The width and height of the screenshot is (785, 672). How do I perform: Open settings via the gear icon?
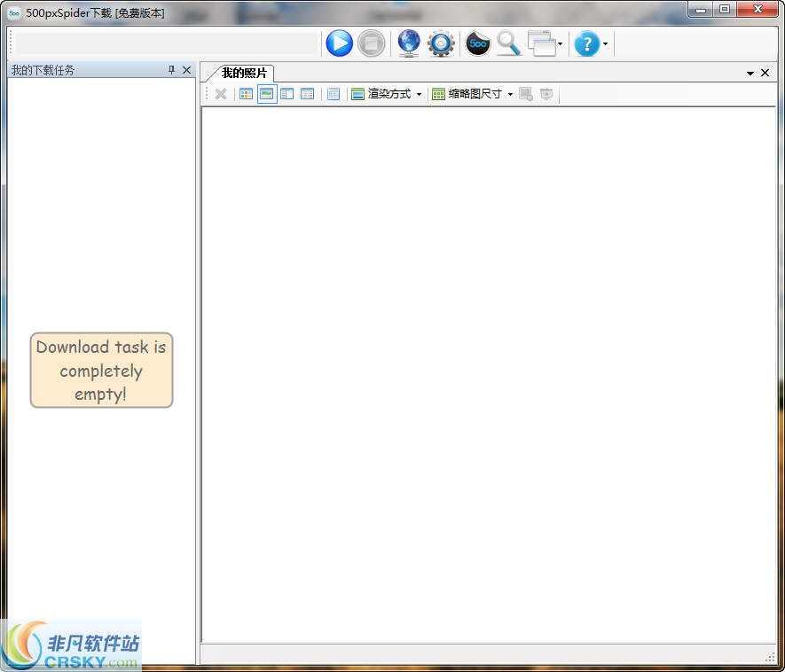click(441, 44)
